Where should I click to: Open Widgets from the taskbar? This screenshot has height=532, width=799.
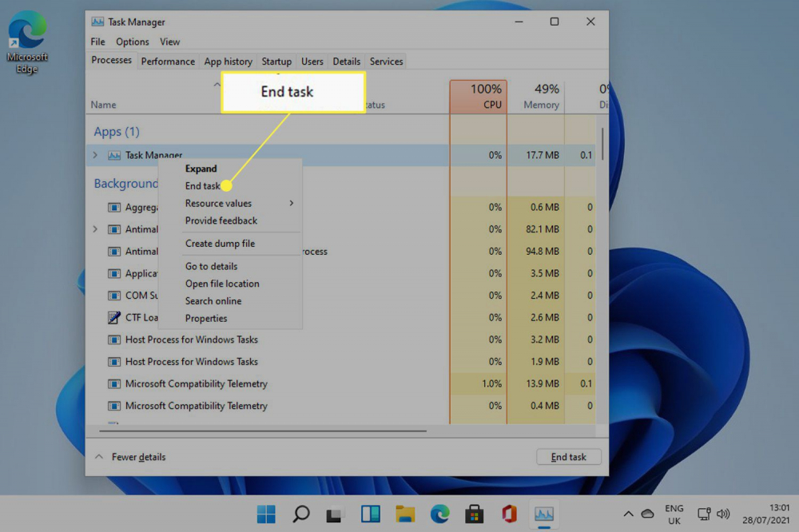tap(371, 514)
